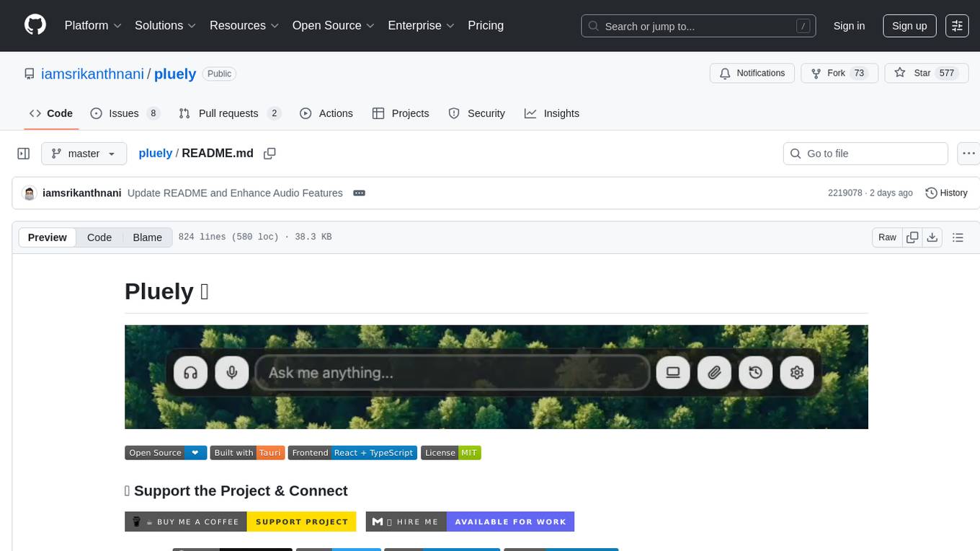Expand the Enterprise menu
This screenshot has width=980, height=551.
[x=422, y=25]
